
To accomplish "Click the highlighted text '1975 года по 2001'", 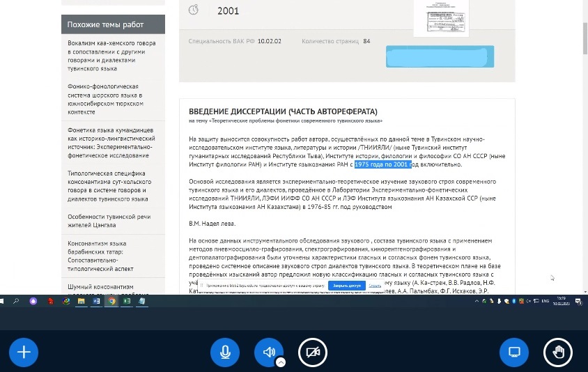I will point(383,164).
